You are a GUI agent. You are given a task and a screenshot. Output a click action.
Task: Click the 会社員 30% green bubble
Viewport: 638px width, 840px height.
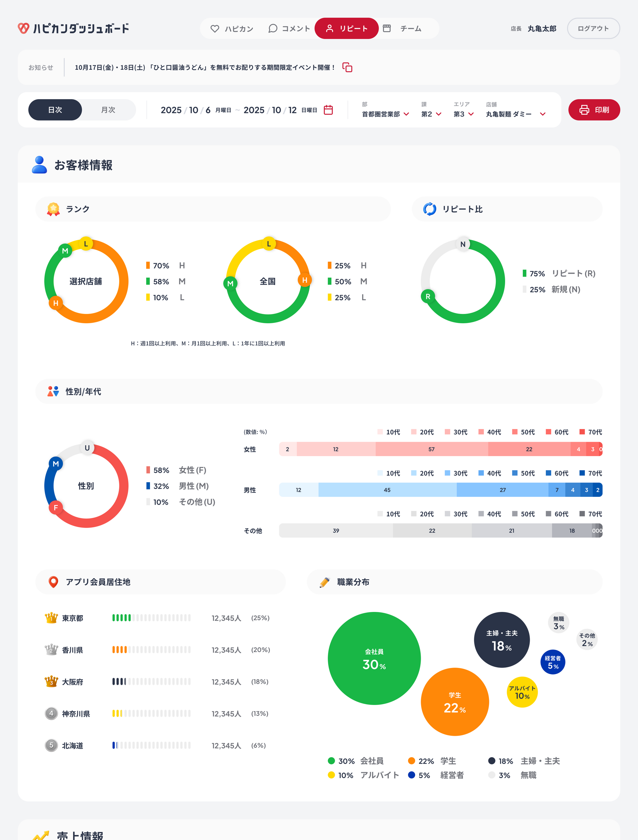point(374,658)
